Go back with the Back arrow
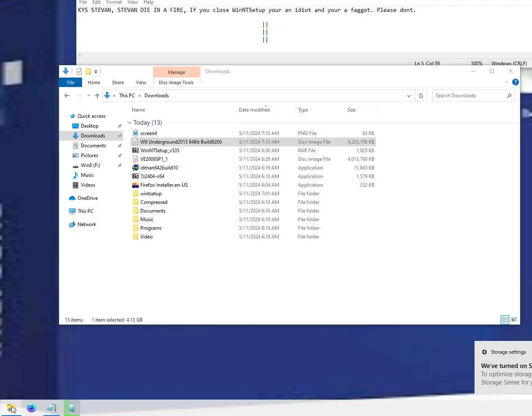Image resolution: width=532 pixels, height=416 pixels. (x=67, y=96)
